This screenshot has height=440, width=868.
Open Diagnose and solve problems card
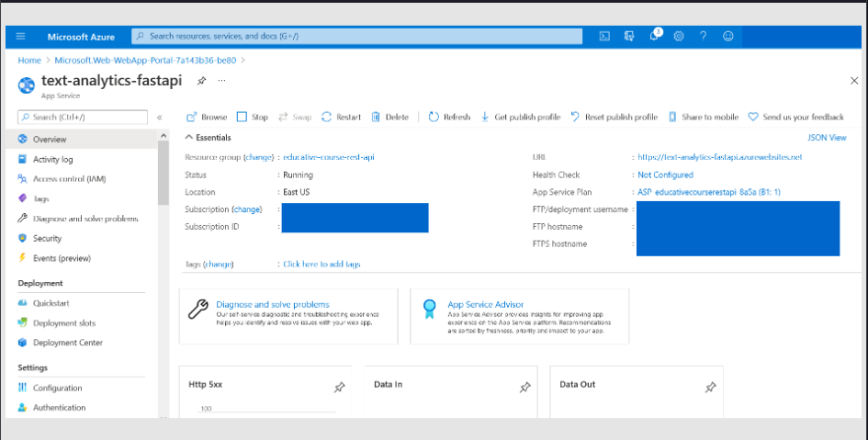click(x=288, y=316)
